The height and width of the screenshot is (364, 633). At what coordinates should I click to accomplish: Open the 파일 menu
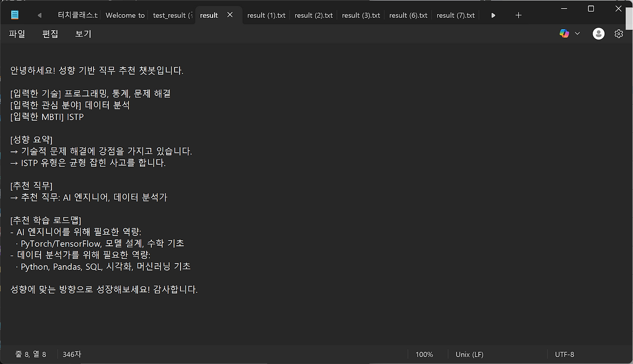click(x=17, y=33)
